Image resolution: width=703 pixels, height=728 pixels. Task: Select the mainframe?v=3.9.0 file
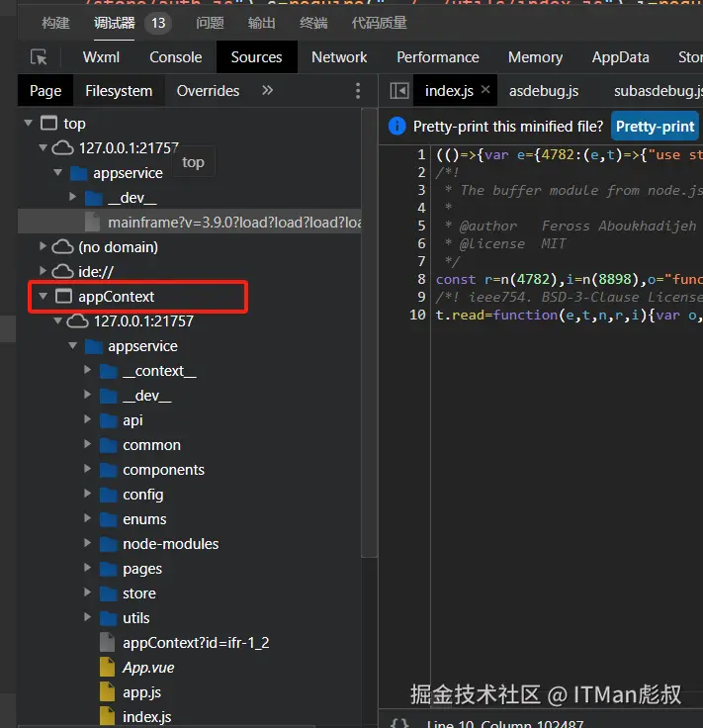189,222
